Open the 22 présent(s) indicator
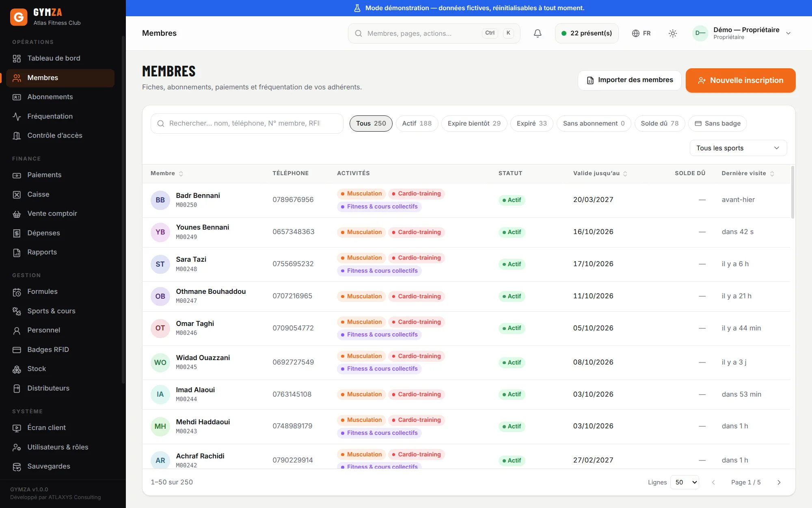 [x=587, y=33]
